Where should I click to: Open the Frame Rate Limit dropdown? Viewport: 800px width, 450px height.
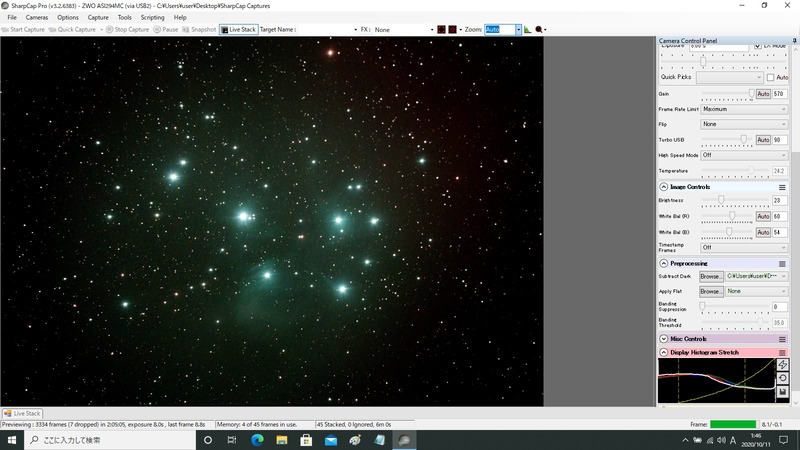744,109
